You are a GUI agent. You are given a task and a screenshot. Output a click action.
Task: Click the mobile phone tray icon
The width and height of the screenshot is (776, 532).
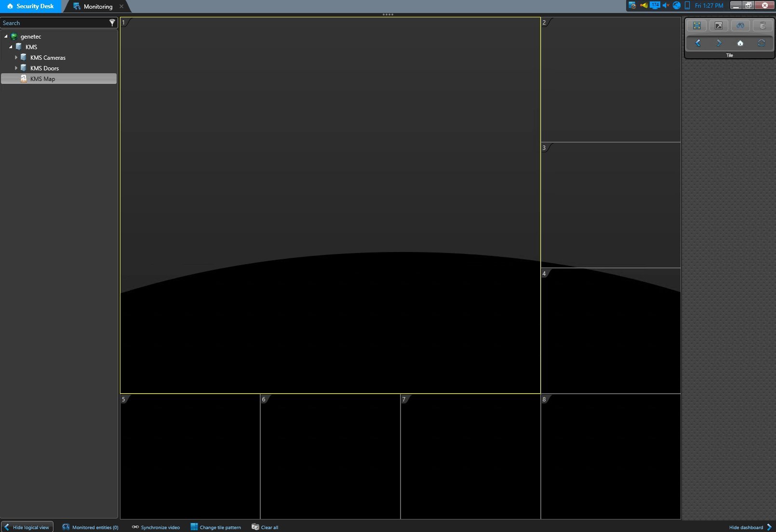[x=687, y=5]
